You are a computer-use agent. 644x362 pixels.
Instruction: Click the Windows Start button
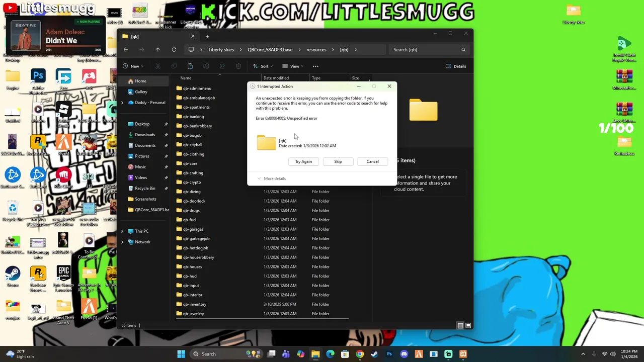coord(181,354)
